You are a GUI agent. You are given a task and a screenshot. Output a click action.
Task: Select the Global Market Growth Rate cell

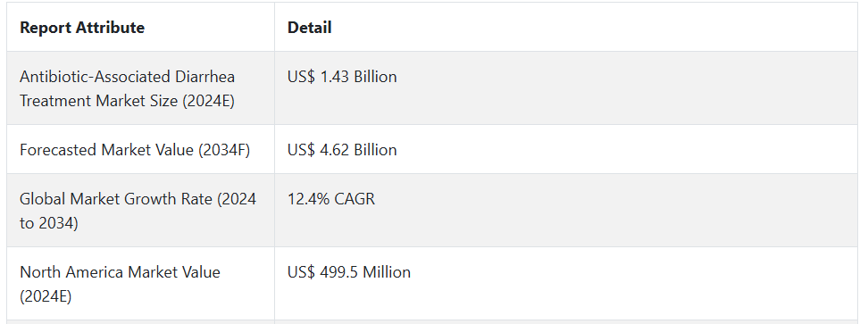point(140,210)
